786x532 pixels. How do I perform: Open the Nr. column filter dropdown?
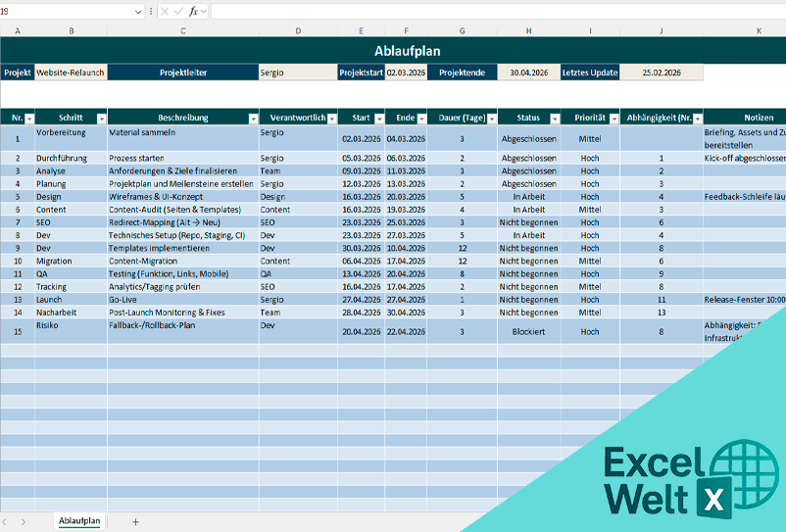click(29, 119)
